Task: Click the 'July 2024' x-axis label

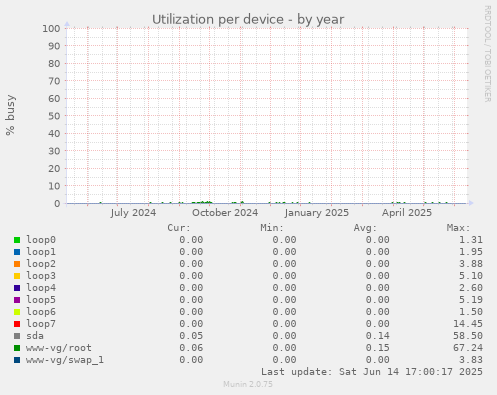Action: [x=133, y=213]
